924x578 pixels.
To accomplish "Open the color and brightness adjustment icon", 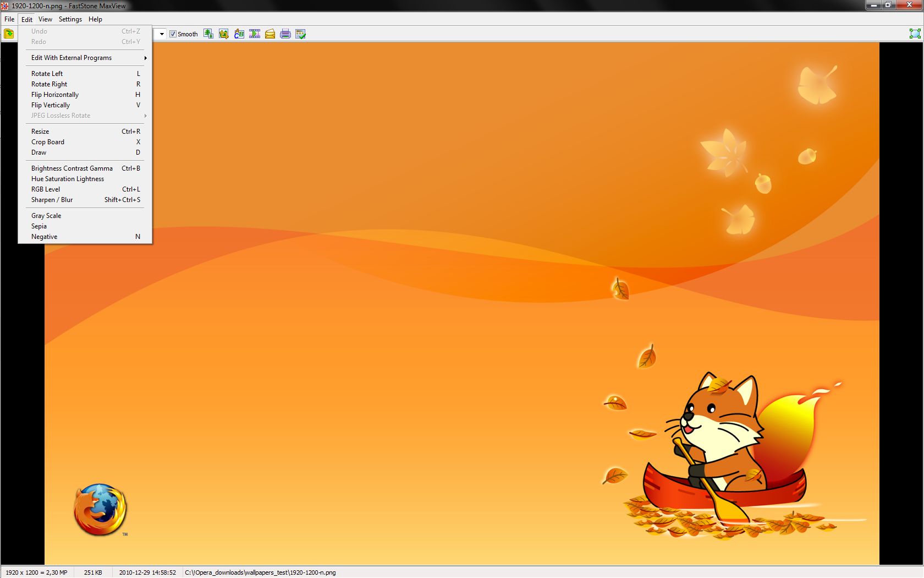I will coord(239,34).
